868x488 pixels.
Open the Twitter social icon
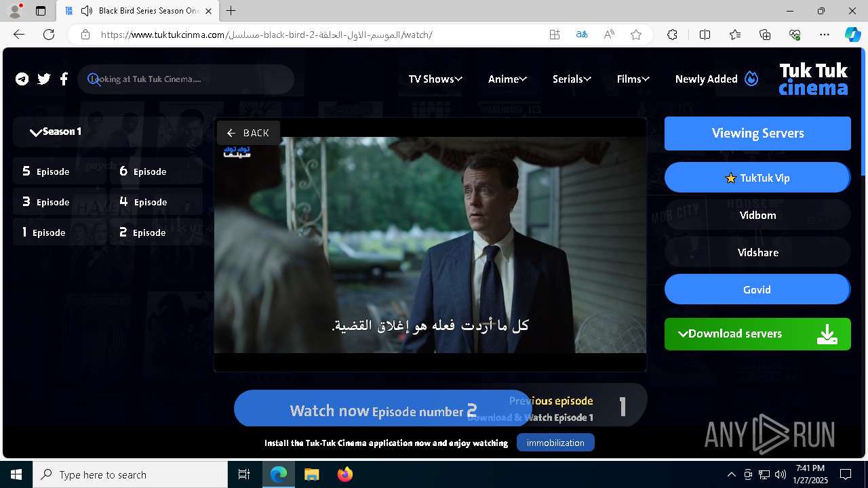44,79
